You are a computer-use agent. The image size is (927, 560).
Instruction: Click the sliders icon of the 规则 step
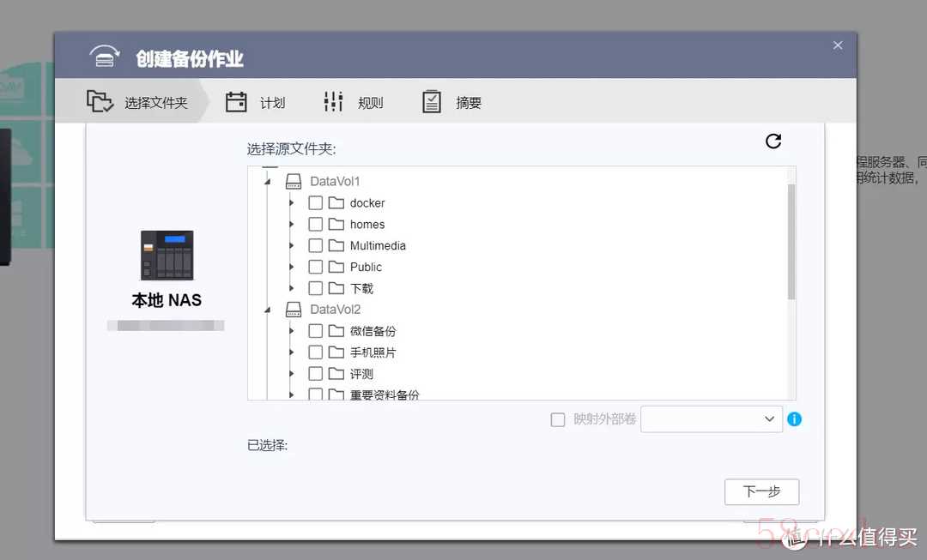(x=333, y=101)
